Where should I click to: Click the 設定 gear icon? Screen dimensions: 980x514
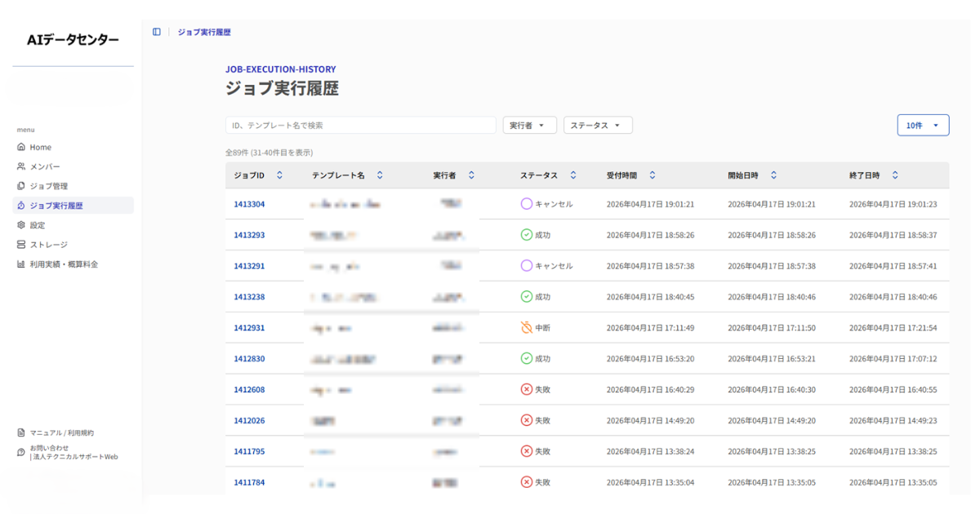click(x=21, y=225)
